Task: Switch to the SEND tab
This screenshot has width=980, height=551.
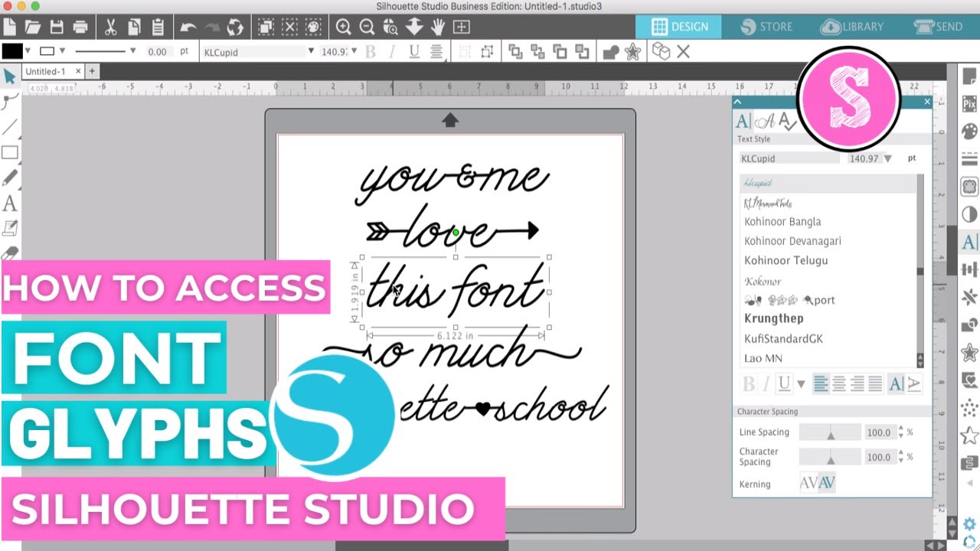Action: [937, 27]
